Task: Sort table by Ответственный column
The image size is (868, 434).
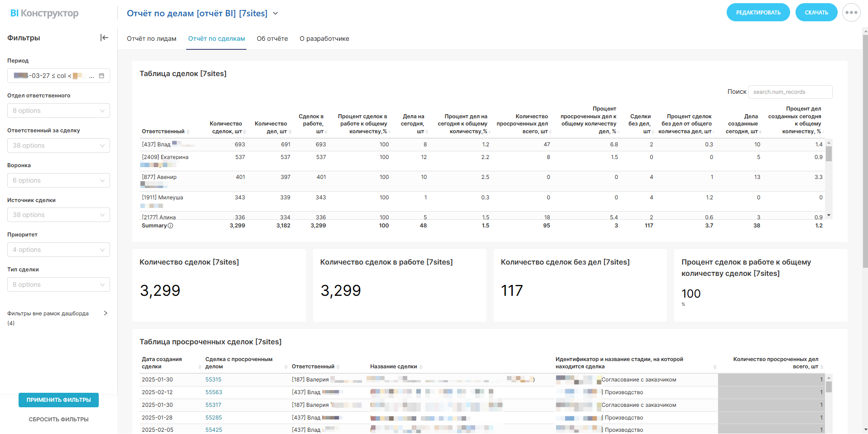Action: coord(188,132)
